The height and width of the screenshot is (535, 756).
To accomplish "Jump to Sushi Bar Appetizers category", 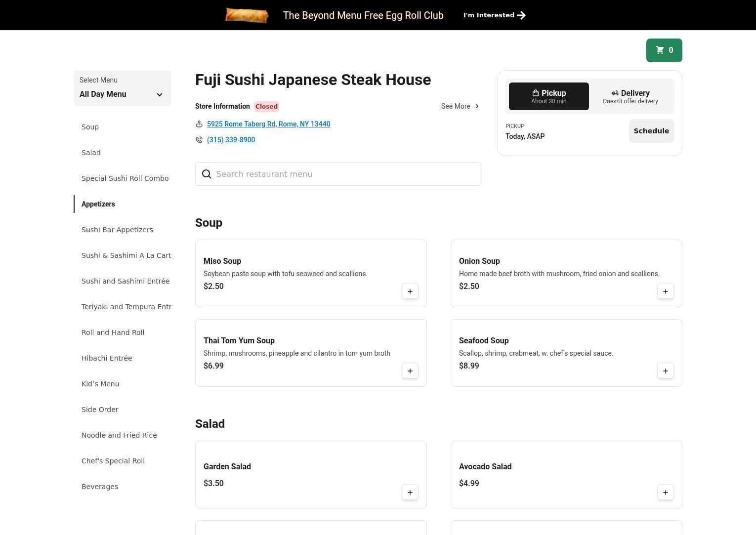I will pyautogui.click(x=117, y=230).
